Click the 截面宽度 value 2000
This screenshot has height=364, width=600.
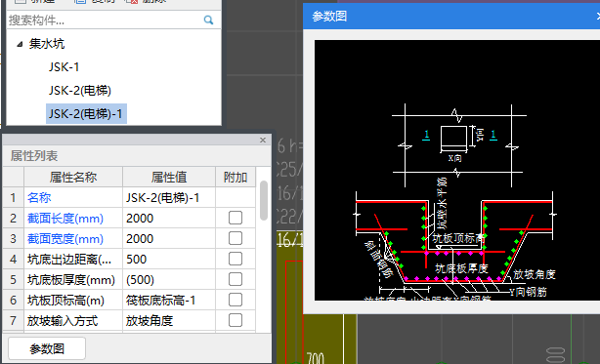169,239
